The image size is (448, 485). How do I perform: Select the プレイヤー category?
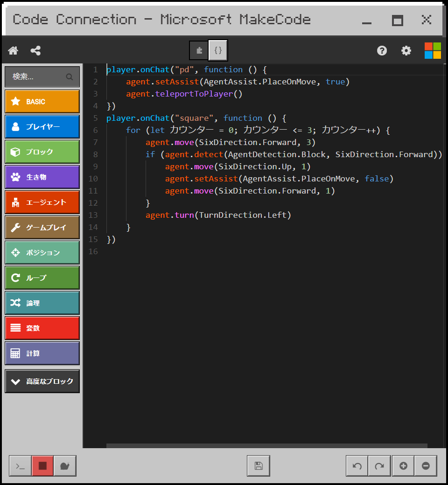point(42,126)
